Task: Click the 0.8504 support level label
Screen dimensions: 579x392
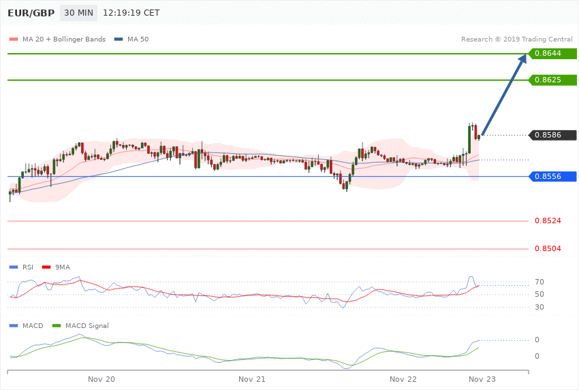Action: pos(548,249)
